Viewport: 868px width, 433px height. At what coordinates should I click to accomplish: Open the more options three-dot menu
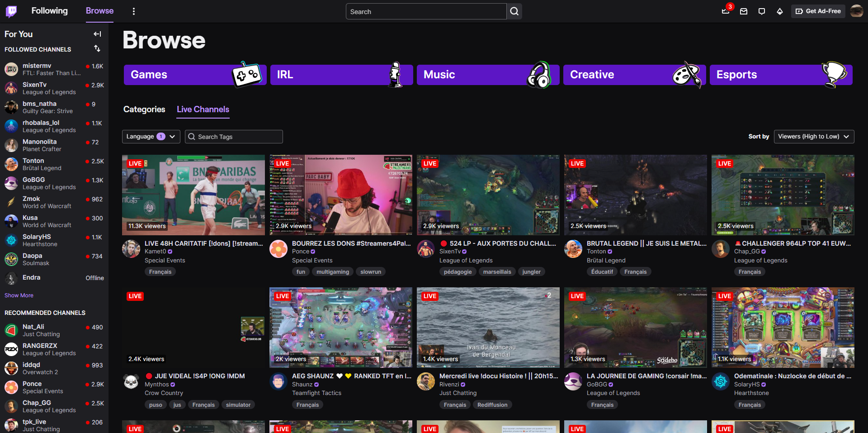coord(133,11)
